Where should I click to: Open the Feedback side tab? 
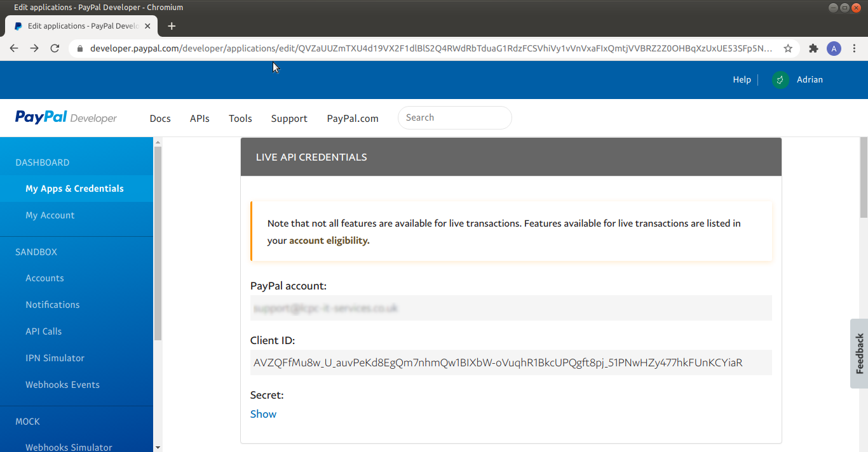click(x=859, y=353)
